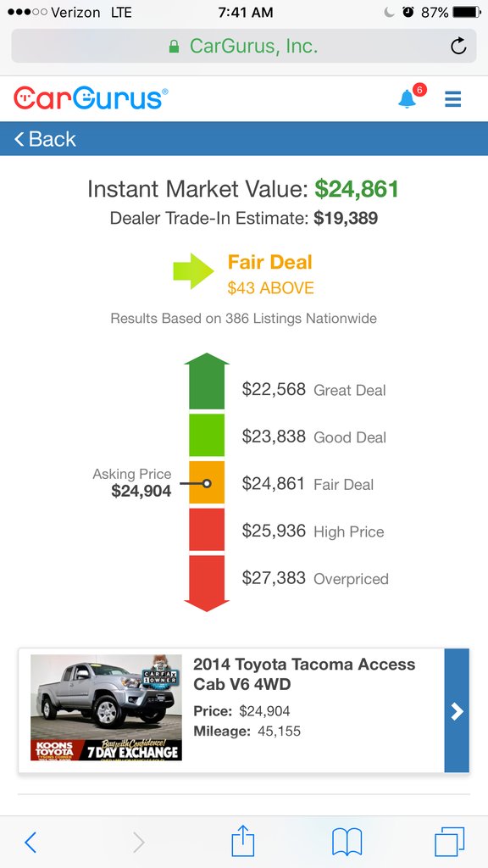Image resolution: width=488 pixels, height=868 pixels.
Task: Open Safari bookmarks book icon
Action: click(x=347, y=843)
